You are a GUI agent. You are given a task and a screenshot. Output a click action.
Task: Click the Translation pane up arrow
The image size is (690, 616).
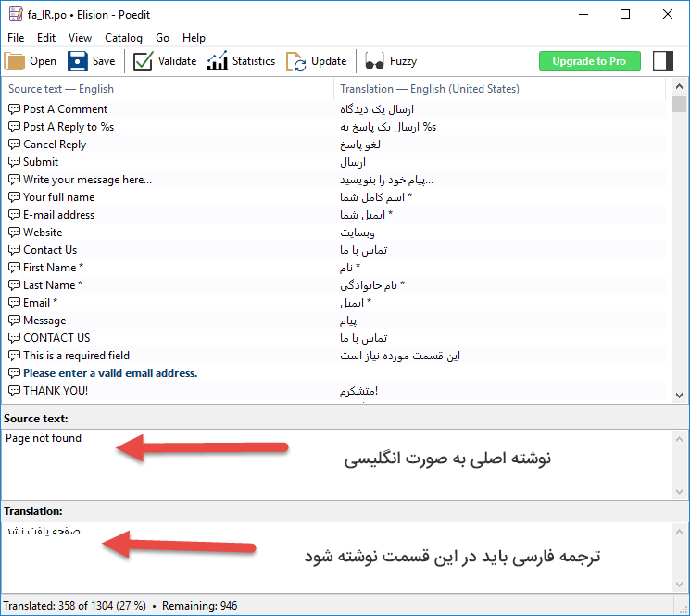(679, 532)
